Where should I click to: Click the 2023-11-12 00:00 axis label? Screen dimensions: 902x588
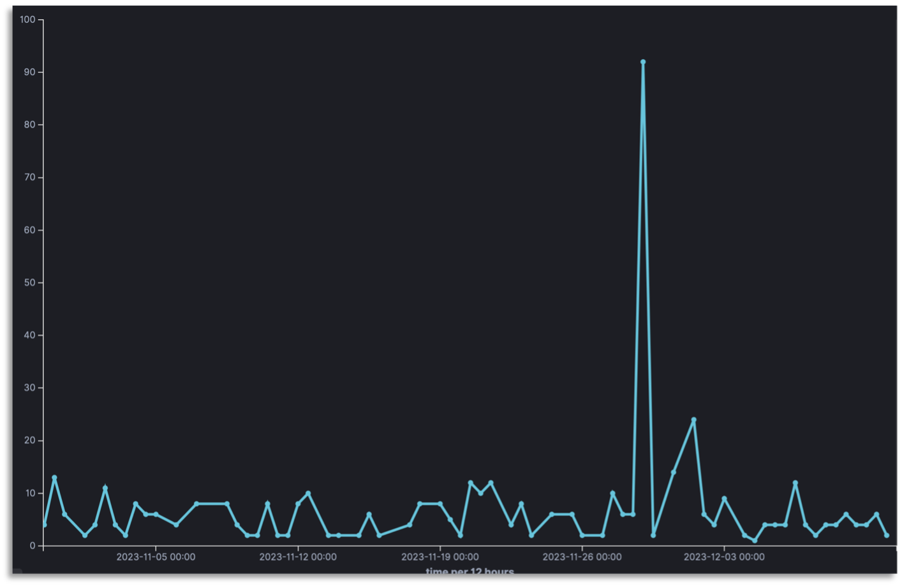pyautogui.click(x=297, y=557)
